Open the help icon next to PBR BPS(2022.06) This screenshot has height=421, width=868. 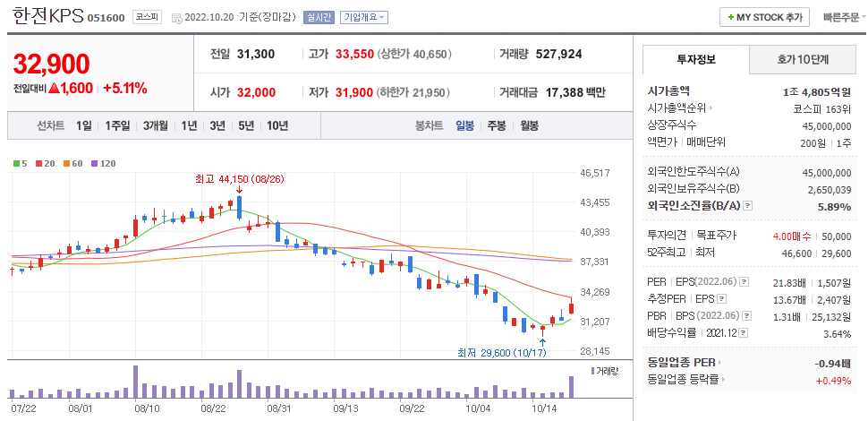coord(748,316)
